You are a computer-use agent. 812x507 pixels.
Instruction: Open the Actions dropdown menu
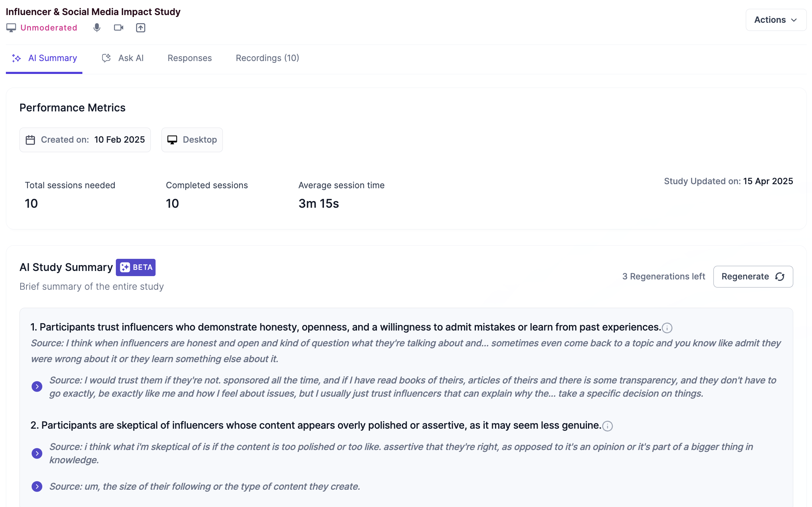click(x=776, y=20)
